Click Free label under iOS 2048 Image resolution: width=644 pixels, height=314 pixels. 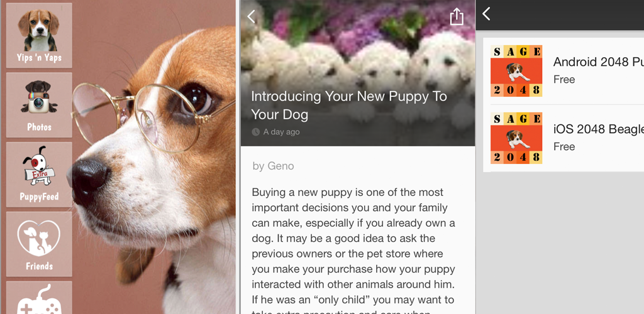coord(564,146)
